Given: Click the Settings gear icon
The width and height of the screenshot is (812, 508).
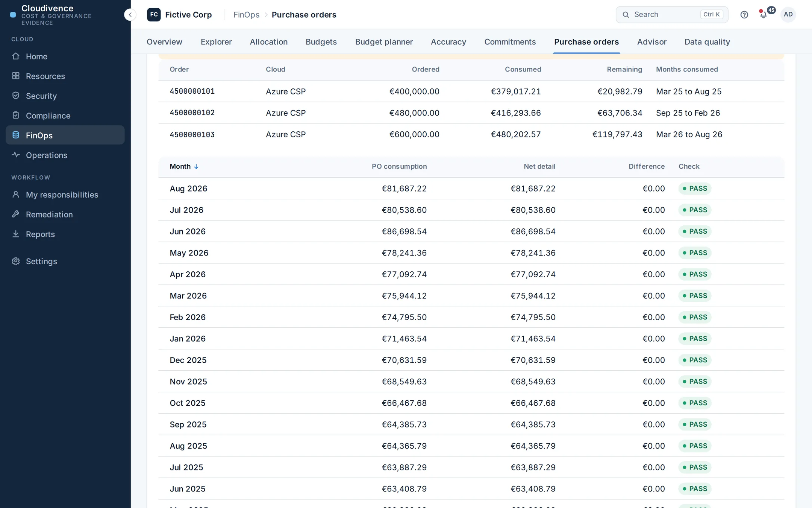Looking at the screenshot, I should pyautogui.click(x=16, y=261).
